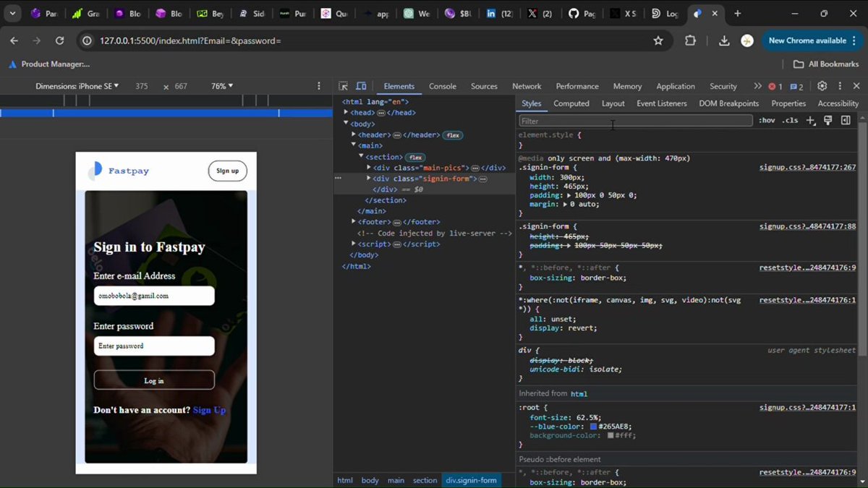This screenshot has height=488, width=868.
Task: Open the Performance tab
Action: [x=577, y=86]
